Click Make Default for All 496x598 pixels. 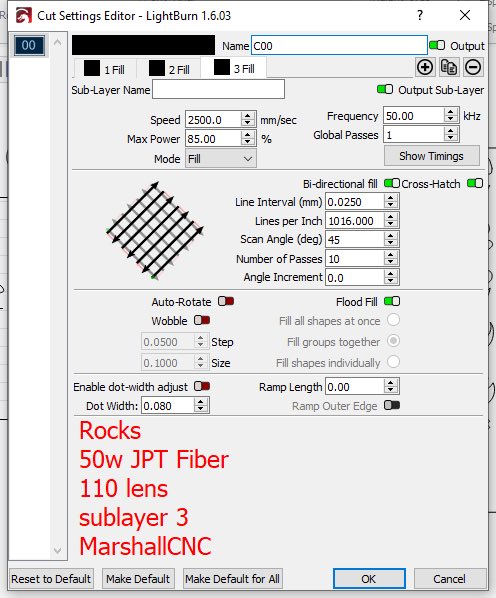point(232,579)
